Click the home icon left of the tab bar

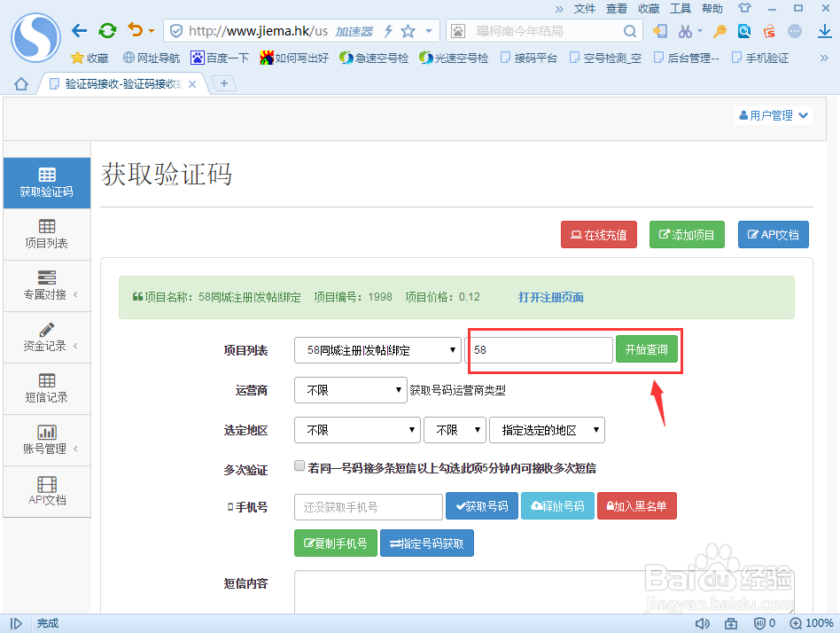[19, 83]
